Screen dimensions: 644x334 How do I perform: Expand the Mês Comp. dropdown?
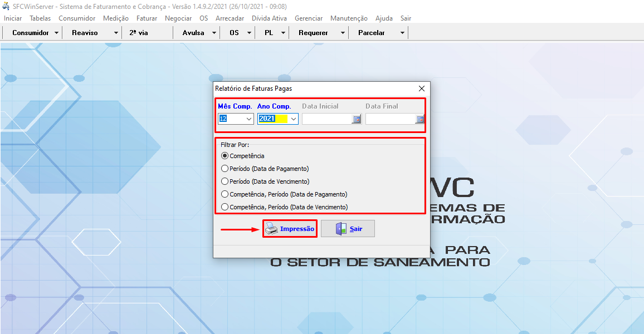(248, 119)
